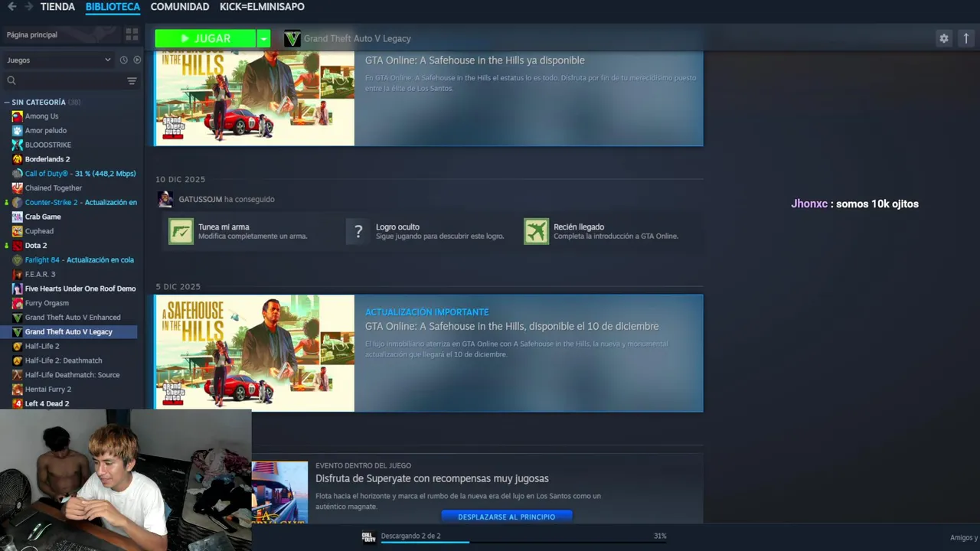The height and width of the screenshot is (551, 980).
Task: Open news: disponible el 10 de diciembre
Action: (511, 327)
